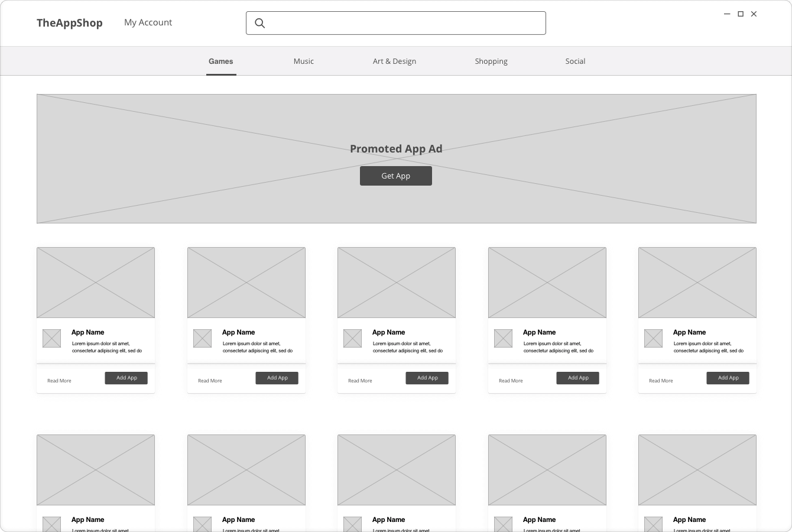Screen dimensions: 792x532
Task: Open the Art & Design category tab
Action: click(394, 61)
